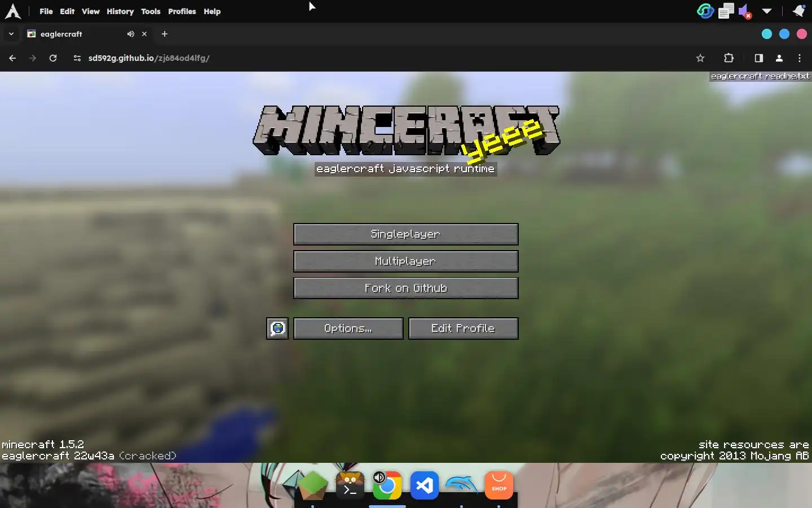Open the Edit menu

coord(67,11)
